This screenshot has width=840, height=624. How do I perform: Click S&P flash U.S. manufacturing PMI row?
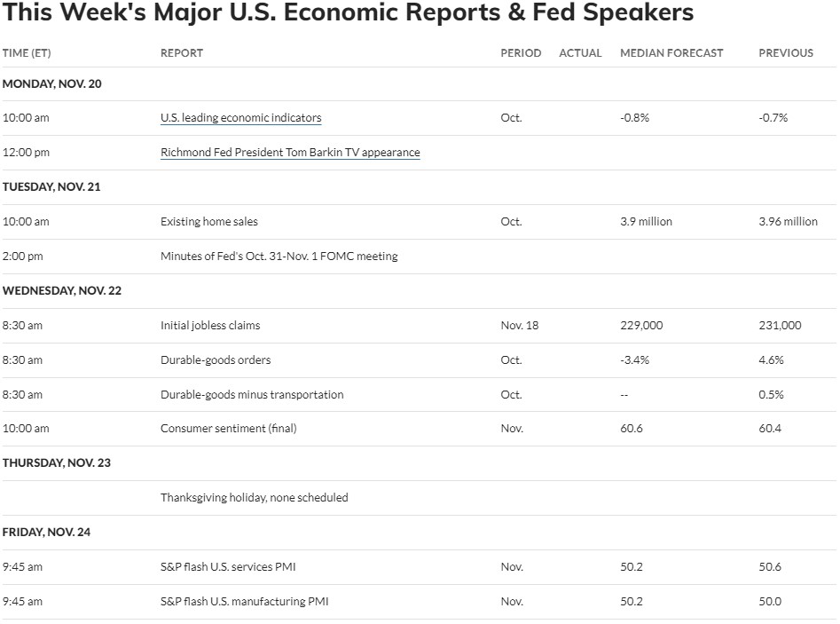[x=419, y=602]
